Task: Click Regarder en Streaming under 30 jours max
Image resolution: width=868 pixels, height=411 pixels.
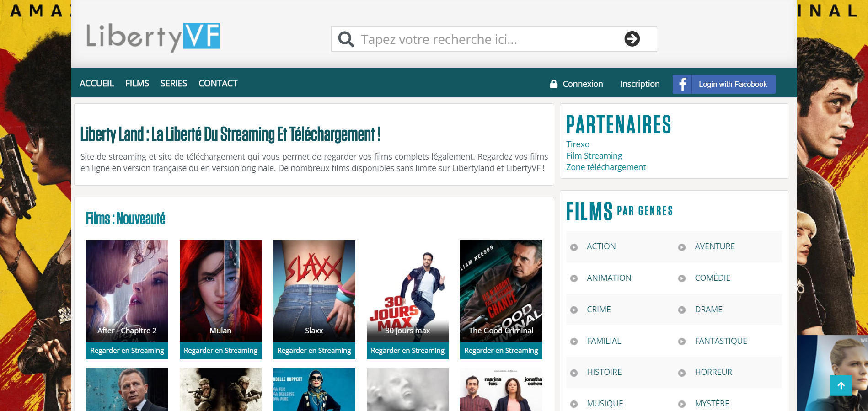Action: [x=407, y=351]
